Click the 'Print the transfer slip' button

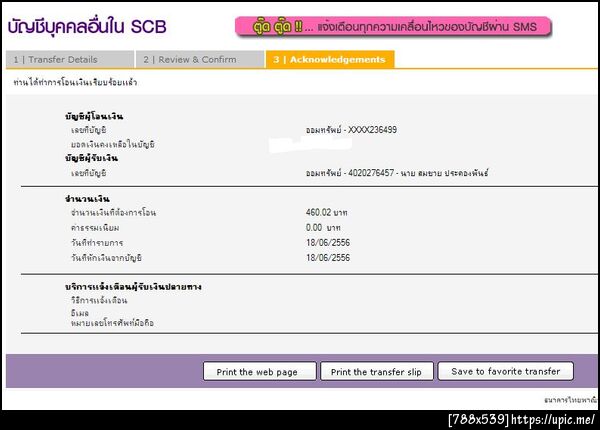tap(377, 371)
